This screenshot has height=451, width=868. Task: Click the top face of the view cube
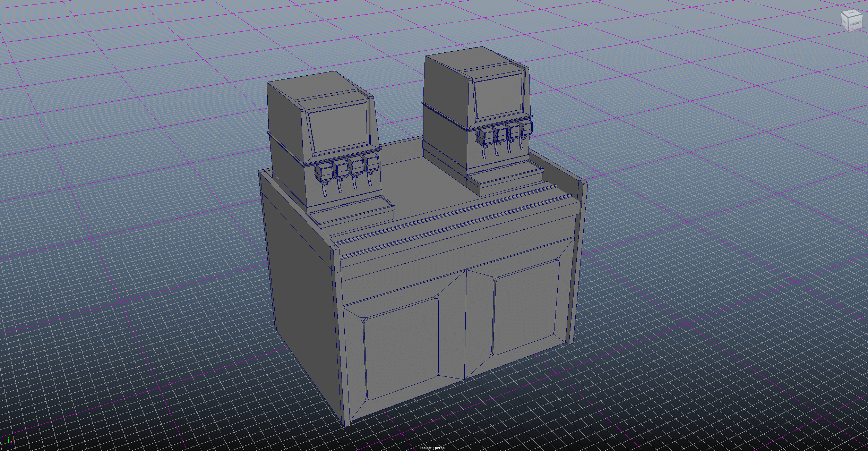(x=852, y=13)
